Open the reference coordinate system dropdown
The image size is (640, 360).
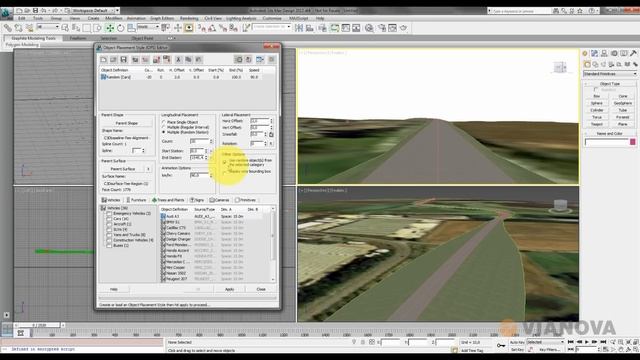click(x=148, y=27)
